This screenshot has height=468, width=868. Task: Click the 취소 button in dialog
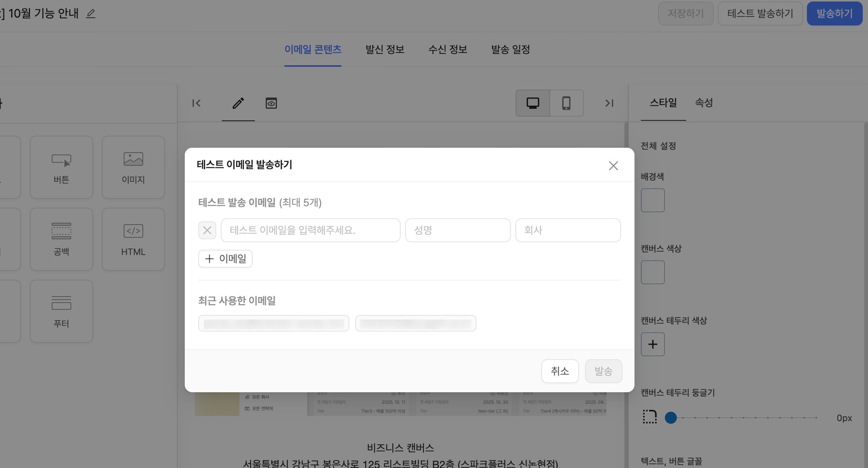560,371
